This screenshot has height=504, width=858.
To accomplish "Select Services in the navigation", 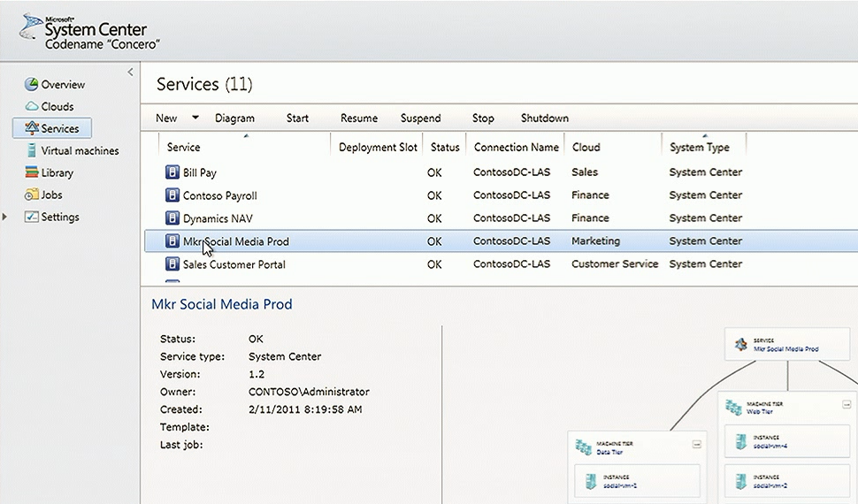I will pos(60,128).
